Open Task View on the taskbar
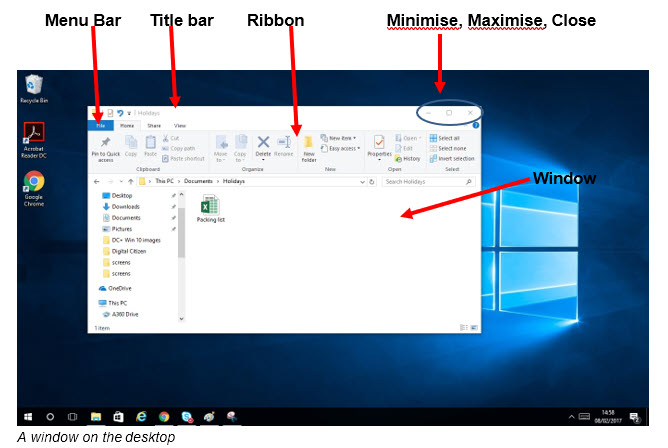The width and height of the screenshot is (668, 448). (72, 417)
